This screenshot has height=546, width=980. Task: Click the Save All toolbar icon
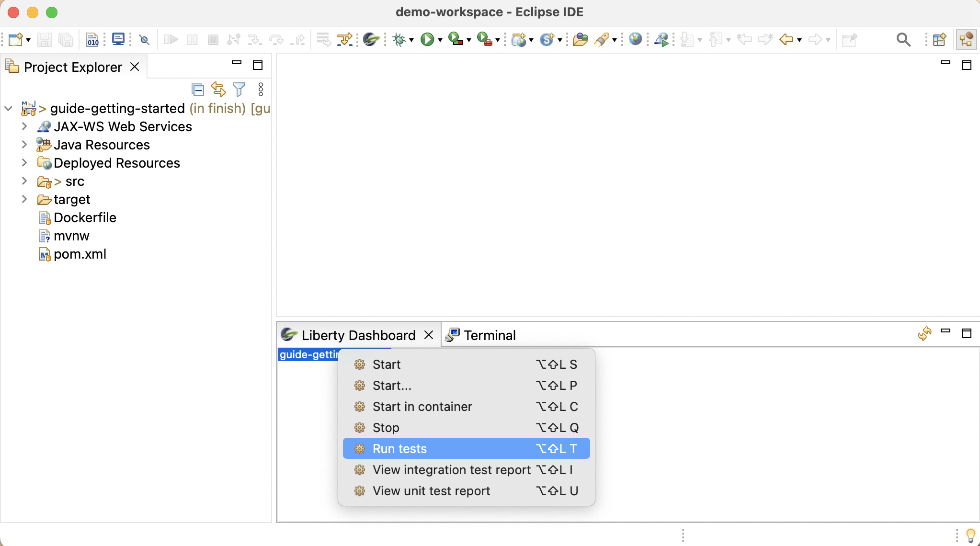(65, 39)
